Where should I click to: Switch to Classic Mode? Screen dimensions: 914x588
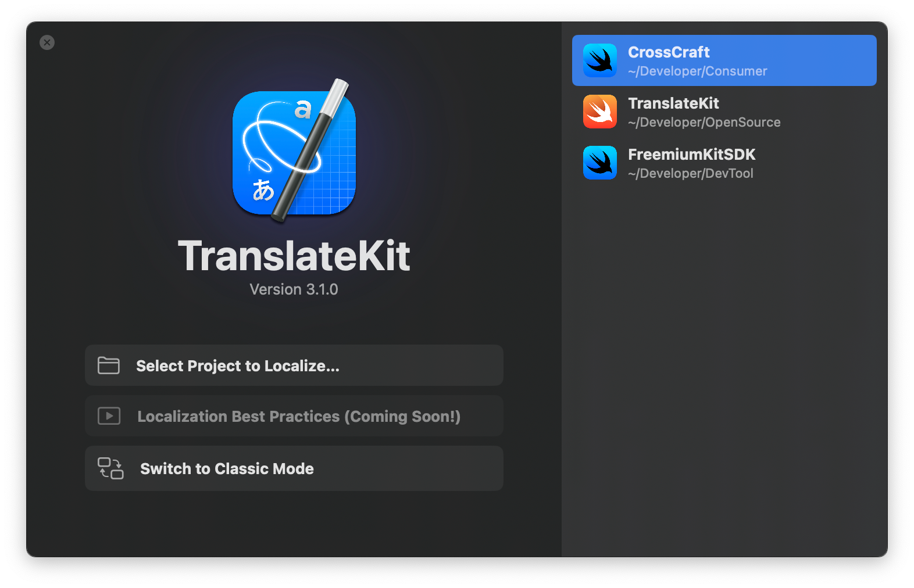click(x=294, y=468)
